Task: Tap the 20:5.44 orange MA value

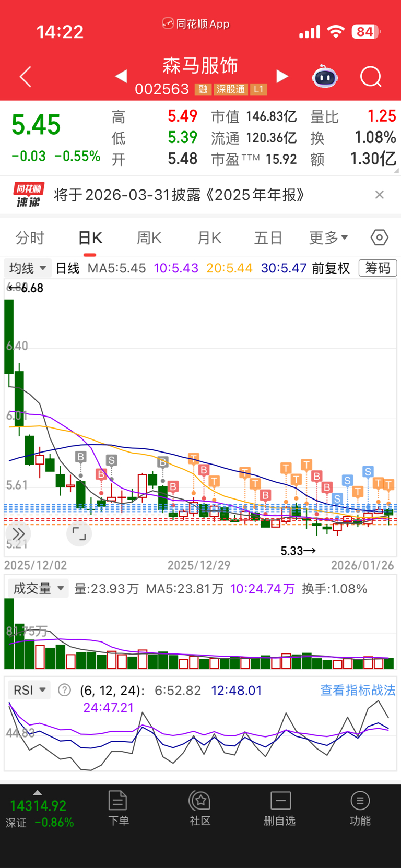Action: [x=230, y=268]
